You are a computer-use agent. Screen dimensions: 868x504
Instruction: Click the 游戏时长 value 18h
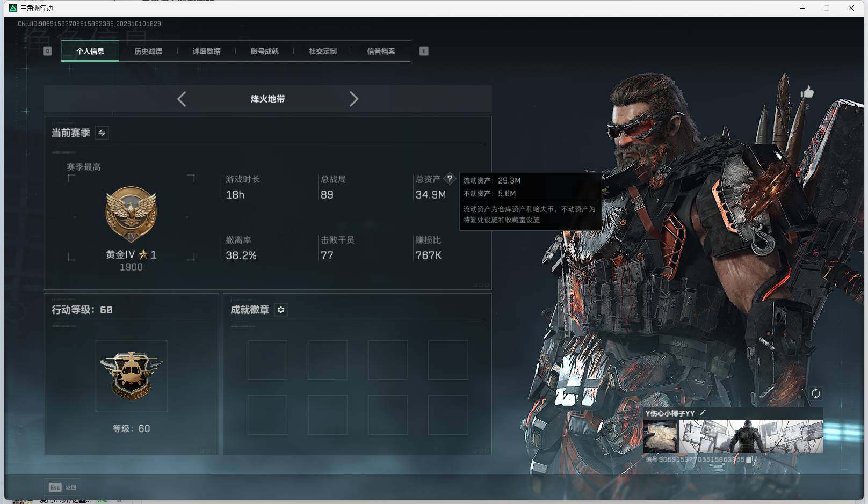tap(235, 195)
